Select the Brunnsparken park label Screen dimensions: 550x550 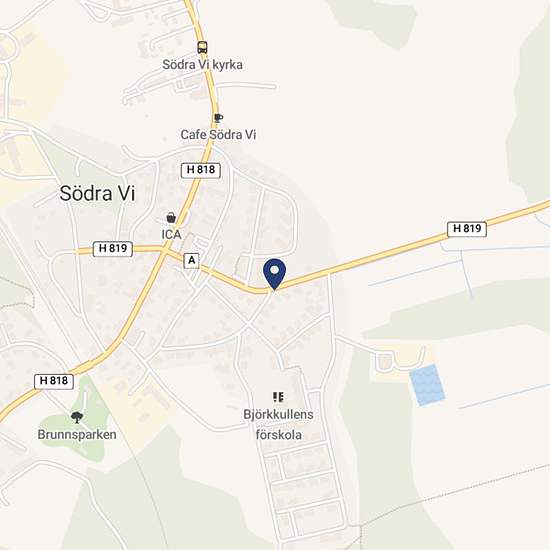[x=77, y=435]
